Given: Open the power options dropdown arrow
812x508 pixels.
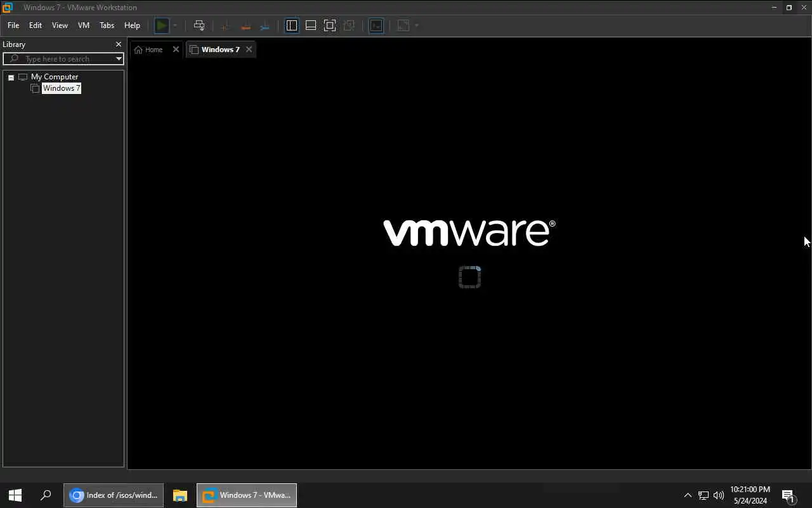Looking at the screenshot, I should (x=175, y=25).
